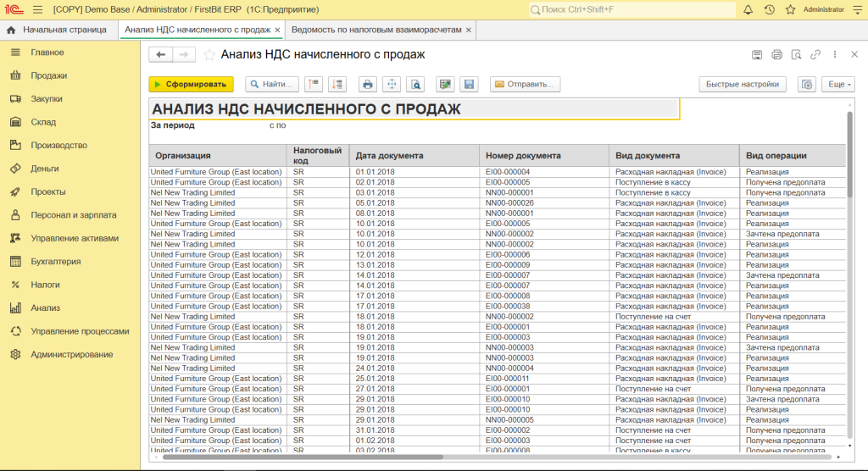Click the Номер документа column header
The height and width of the screenshot is (471, 868).
[544, 156]
